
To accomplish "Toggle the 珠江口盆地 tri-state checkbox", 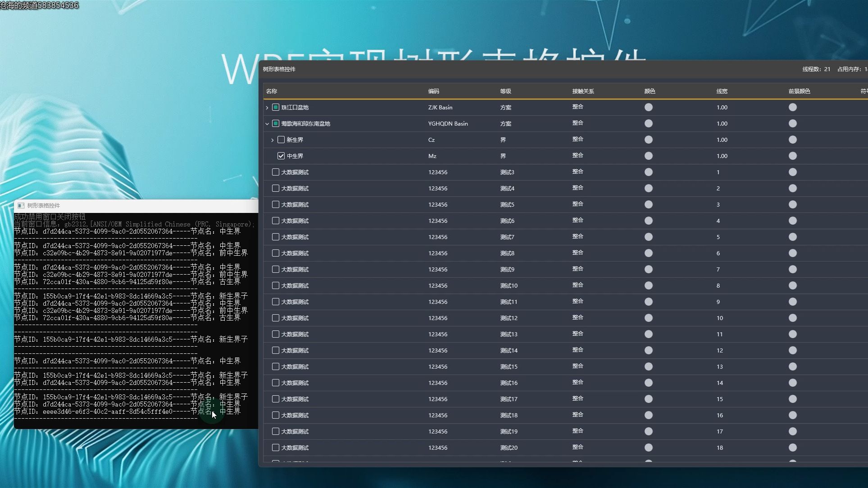I will [x=275, y=107].
